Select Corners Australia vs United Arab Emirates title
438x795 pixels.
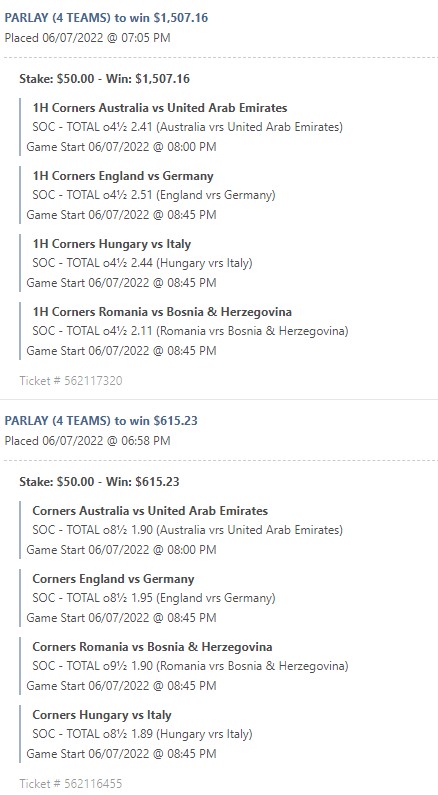tap(150, 511)
